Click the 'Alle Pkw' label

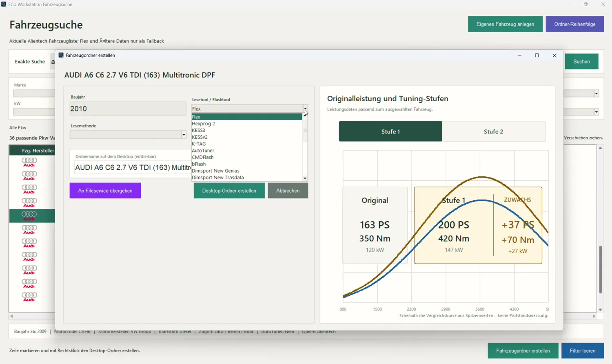[18, 128]
